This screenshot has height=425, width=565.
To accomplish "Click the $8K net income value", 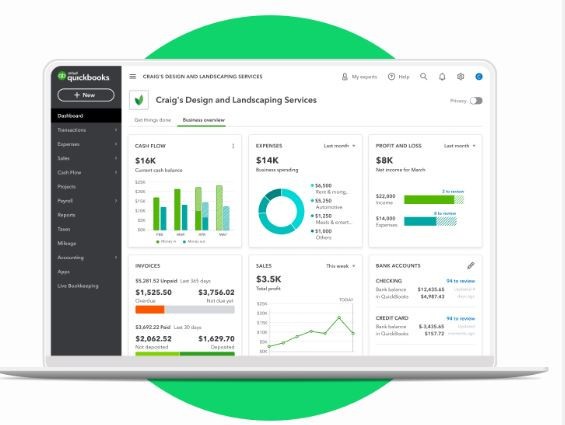I will pos(384,160).
